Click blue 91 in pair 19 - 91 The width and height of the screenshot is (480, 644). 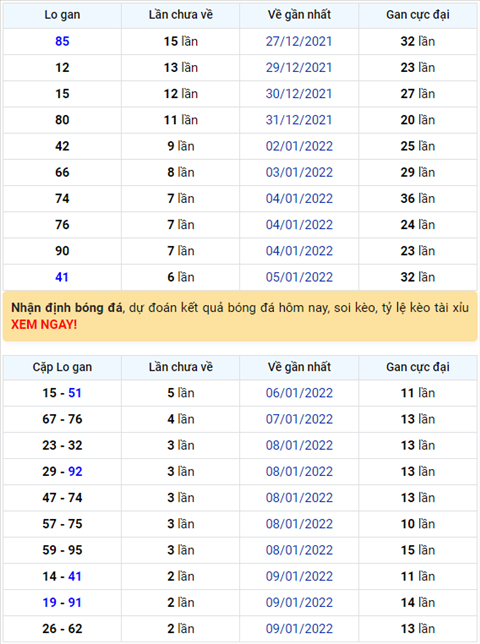[x=75, y=603]
